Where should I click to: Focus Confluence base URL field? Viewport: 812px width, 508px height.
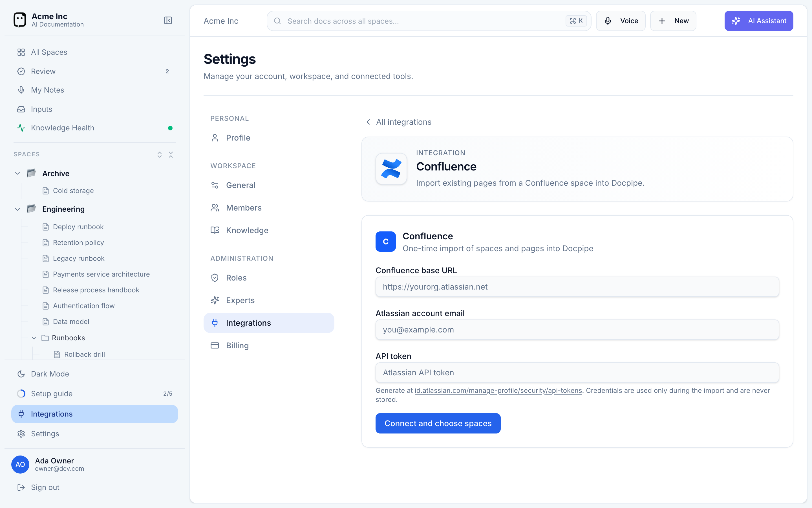coord(577,287)
